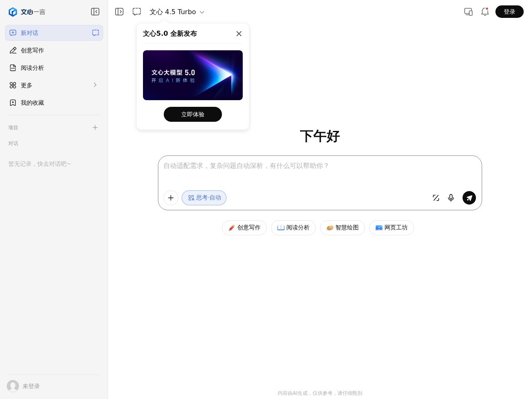
Task: Collapse the left sidebar panel
Action: (95, 12)
